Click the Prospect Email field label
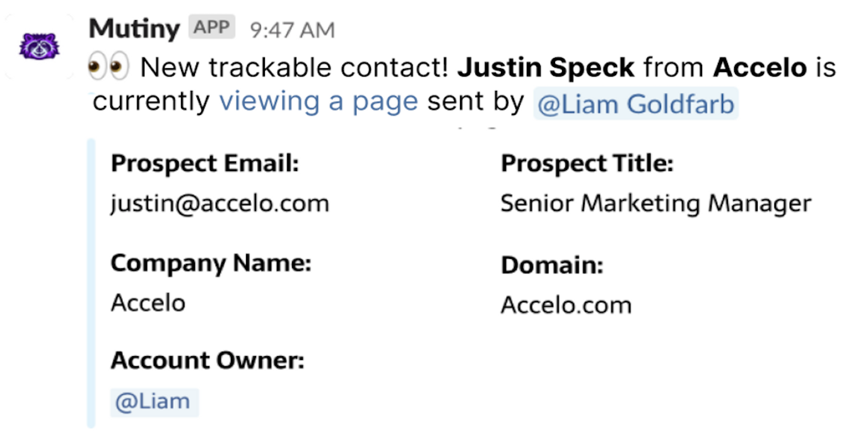Viewport: 868px width, 442px height. pyautogui.click(x=204, y=164)
